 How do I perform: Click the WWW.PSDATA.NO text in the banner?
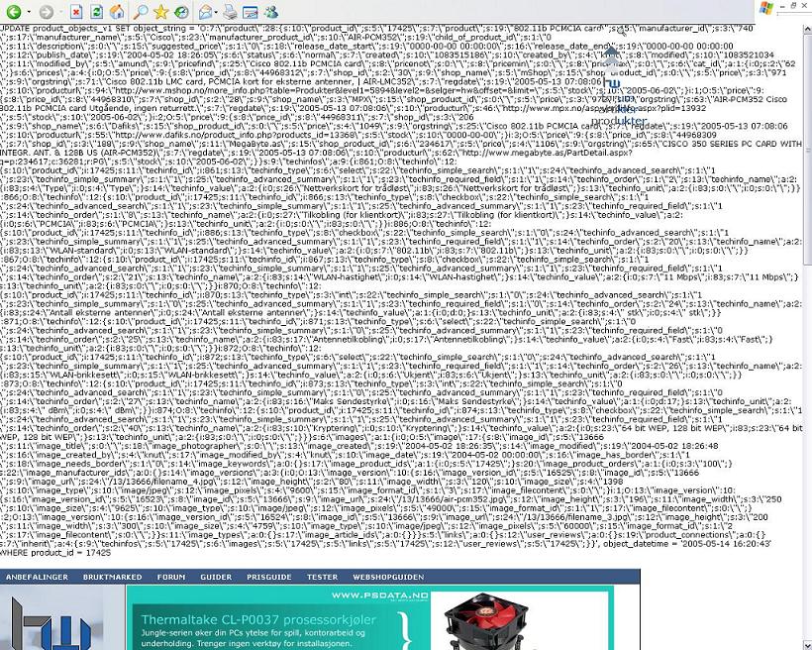click(380, 596)
